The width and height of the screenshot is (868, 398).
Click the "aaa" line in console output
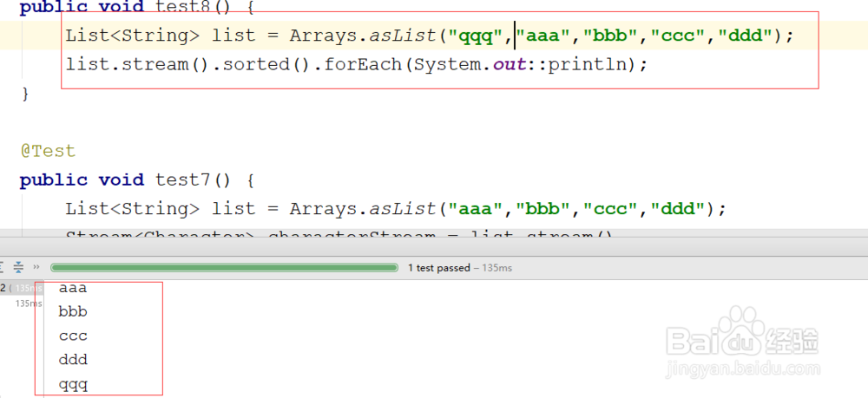tap(73, 288)
